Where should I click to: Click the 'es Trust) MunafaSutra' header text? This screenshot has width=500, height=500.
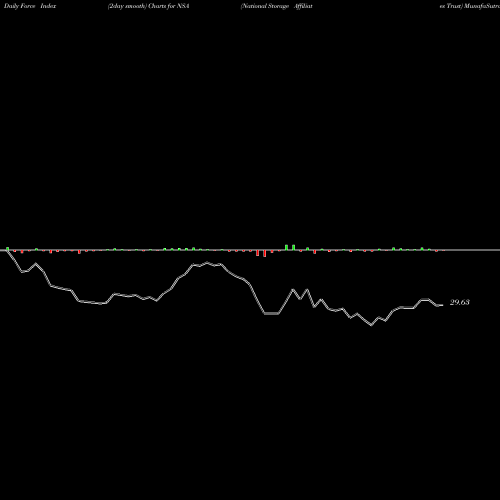tap(469, 6)
